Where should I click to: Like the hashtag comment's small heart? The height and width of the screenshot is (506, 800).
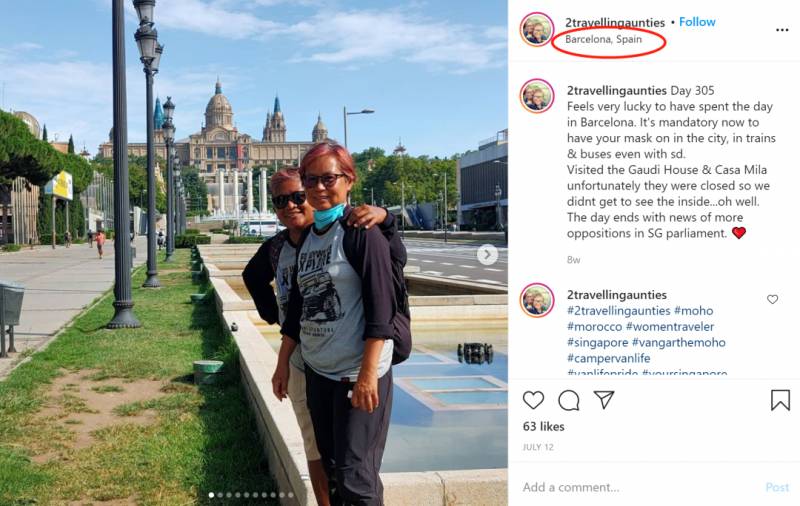tap(772, 299)
